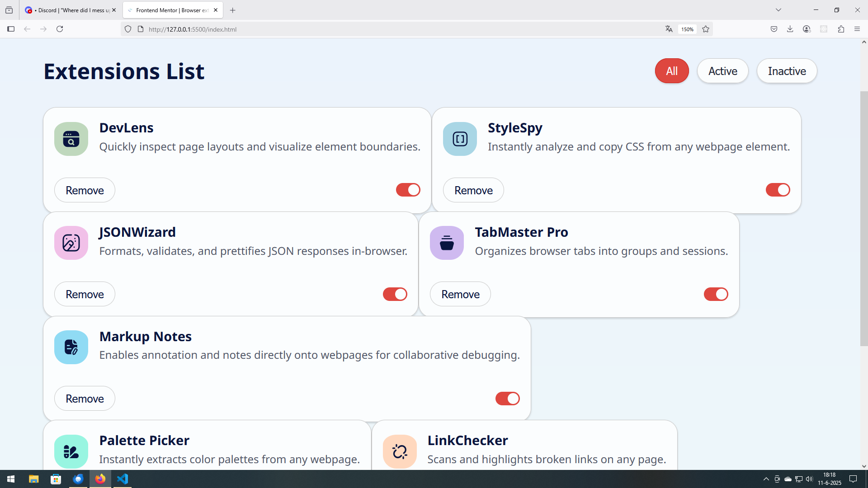Show only Inactive extensions
Screen dimensions: 868x488
[787, 71]
